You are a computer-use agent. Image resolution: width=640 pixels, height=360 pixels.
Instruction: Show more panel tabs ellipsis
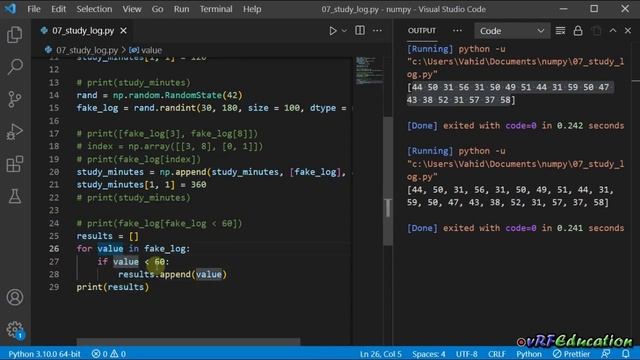pos(457,31)
